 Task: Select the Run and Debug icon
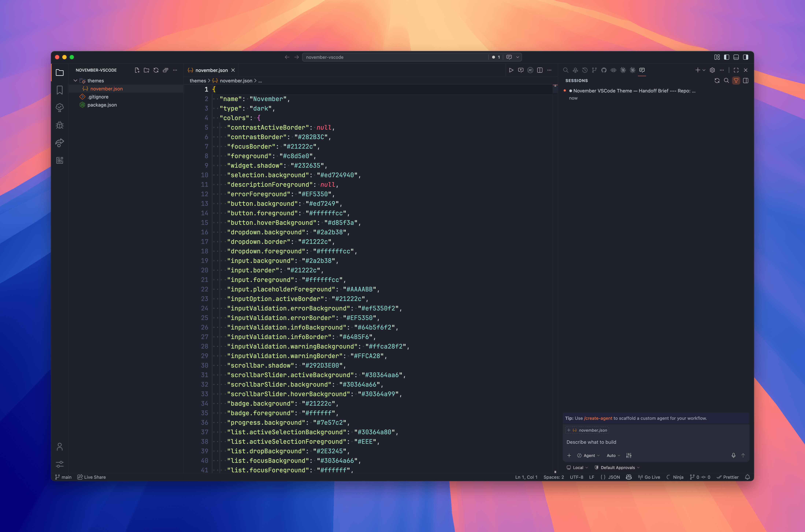60,125
